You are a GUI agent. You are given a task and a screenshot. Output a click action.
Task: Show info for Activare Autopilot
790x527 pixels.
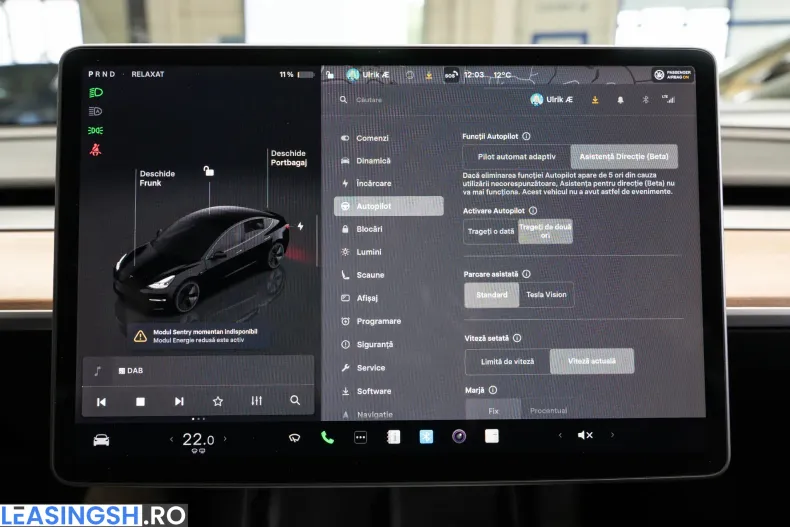pyautogui.click(x=533, y=211)
